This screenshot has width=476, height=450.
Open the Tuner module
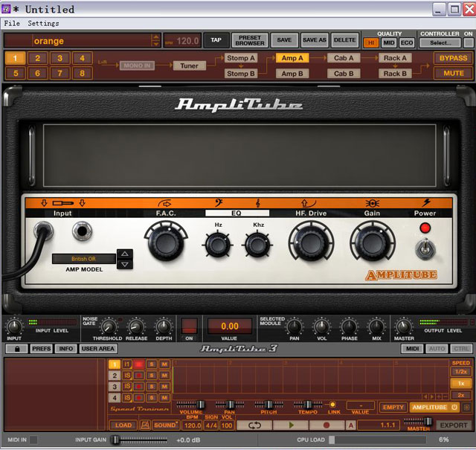pos(190,65)
